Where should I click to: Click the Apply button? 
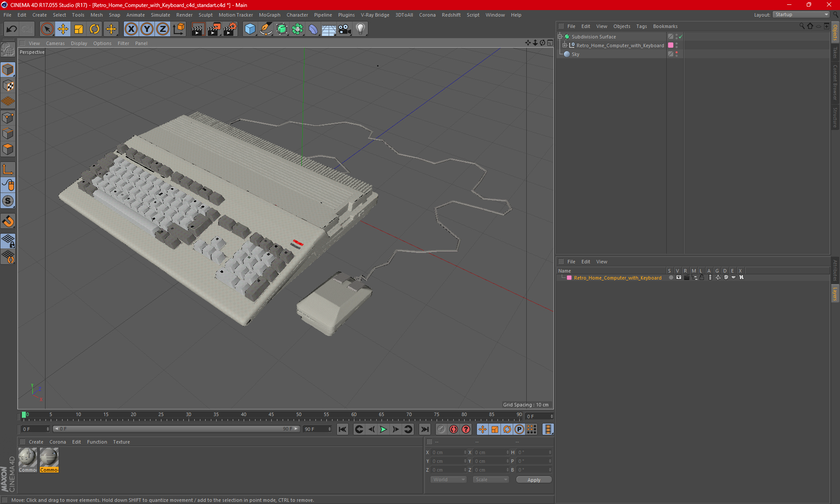(x=534, y=480)
